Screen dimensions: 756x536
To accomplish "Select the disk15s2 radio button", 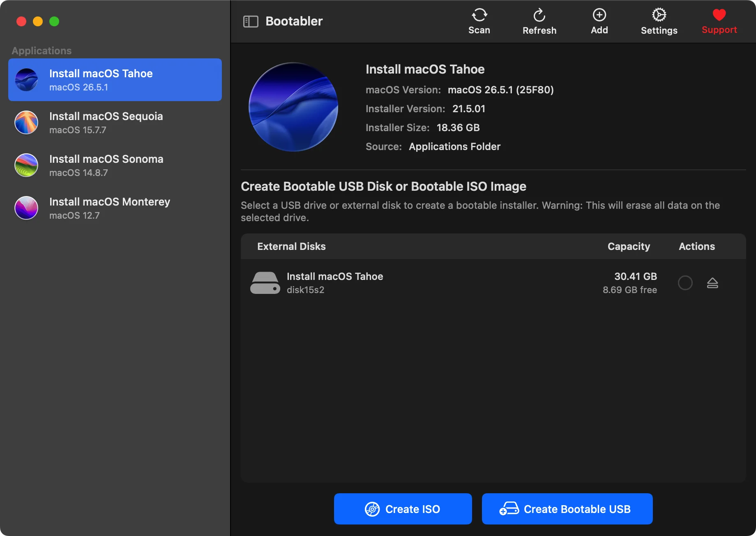I will 685,283.
